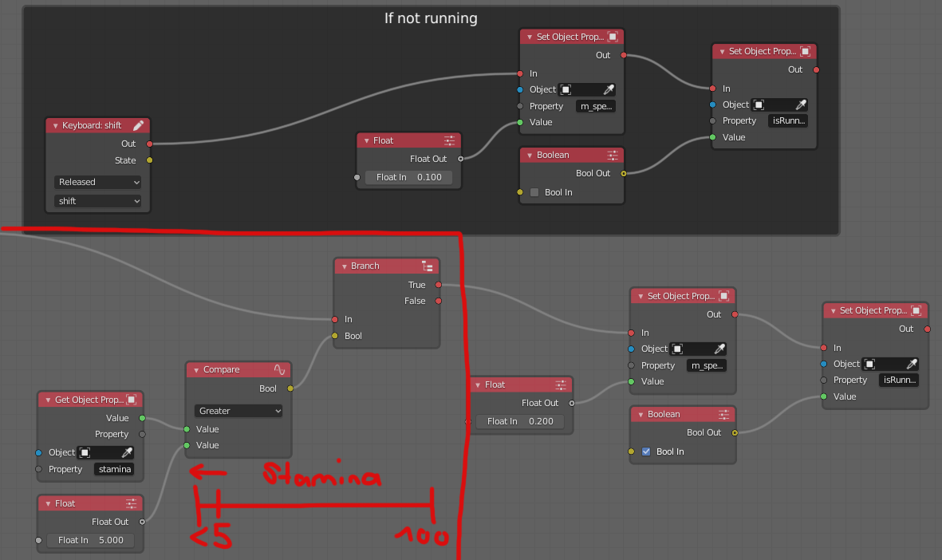Viewport: 942px width, 560px height.
Task: Open the Greater comparison dropdown on the Compare node
Action: 238,410
